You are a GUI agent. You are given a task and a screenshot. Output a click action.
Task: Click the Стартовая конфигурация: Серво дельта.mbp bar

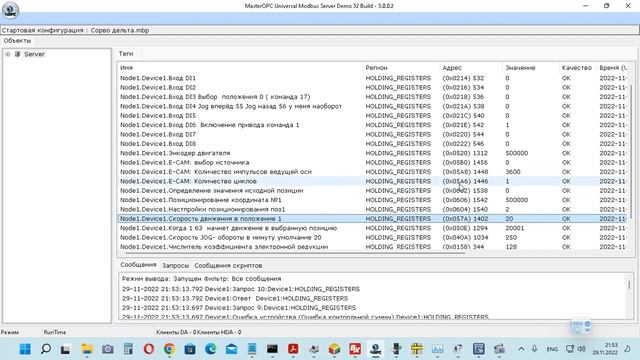[320, 30]
